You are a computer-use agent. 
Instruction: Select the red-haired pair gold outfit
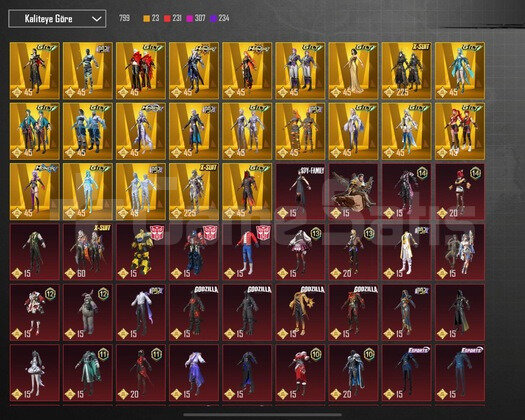pyautogui.click(x=460, y=131)
